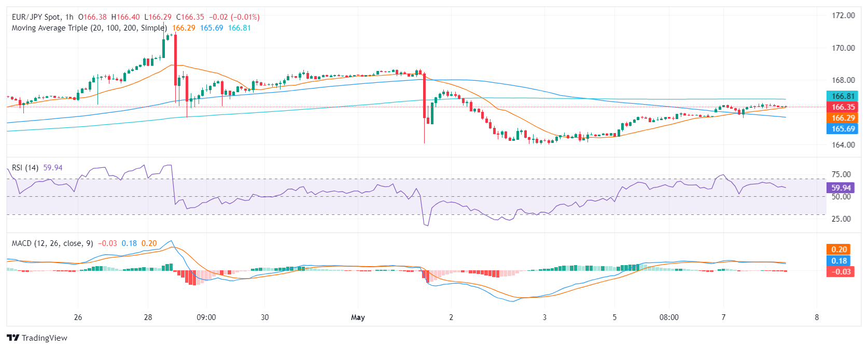The height and width of the screenshot is (349, 868).
Task: Click the orange 0.20 MACD signal tag
Action: 839,250
